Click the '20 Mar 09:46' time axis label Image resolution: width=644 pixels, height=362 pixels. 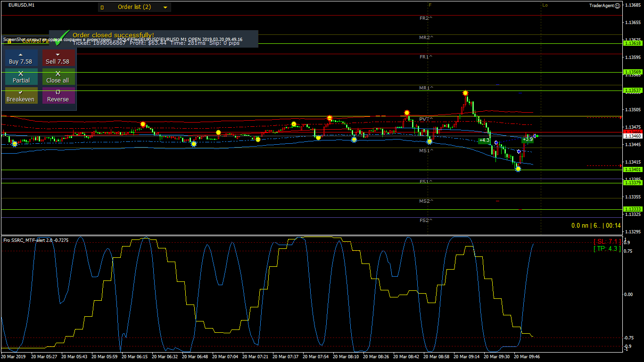pyautogui.click(x=527, y=357)
